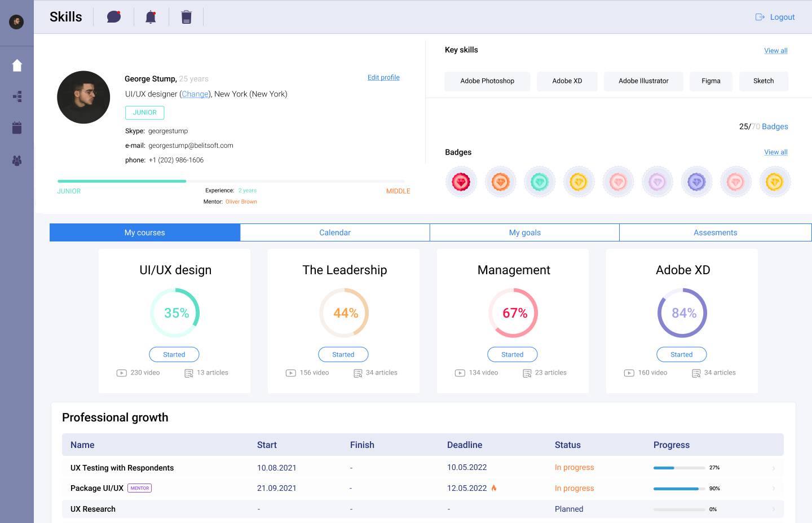Open the calendar sidebar icon
Image resolution: width=812 pixels, height=523 pixels.
tap(17, 128)
